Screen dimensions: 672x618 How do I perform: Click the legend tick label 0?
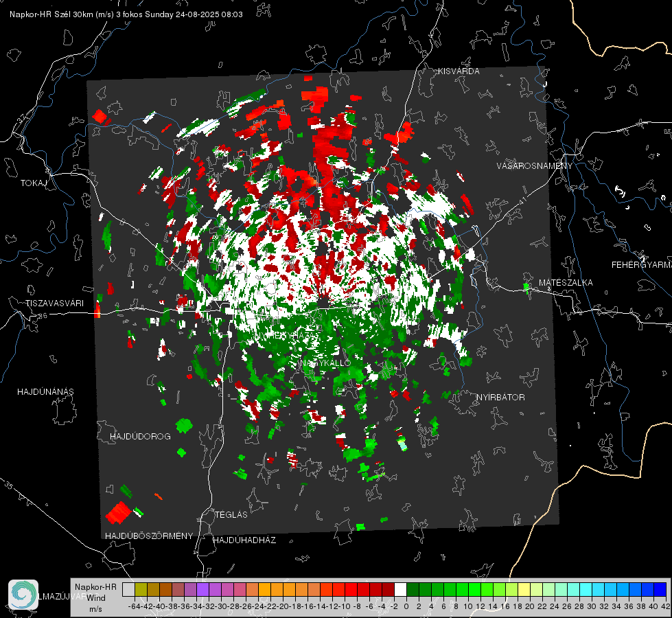coord(406,606)
